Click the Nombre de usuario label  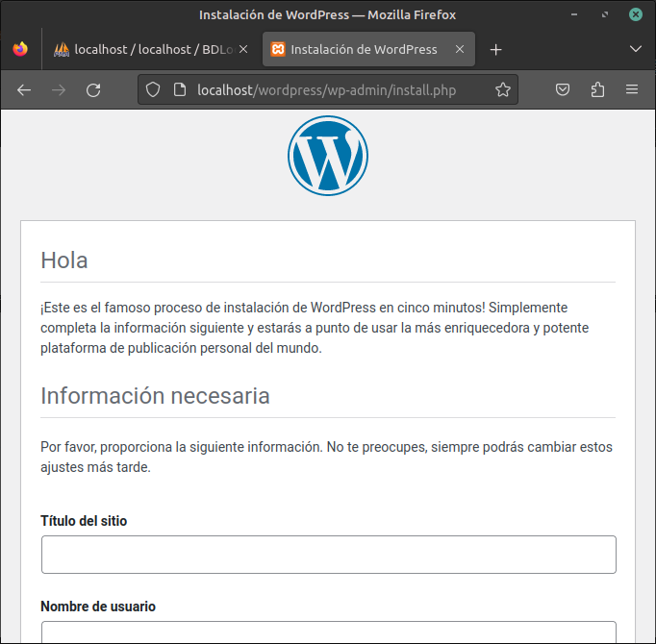pyautogui.click(x=98, y=607)
